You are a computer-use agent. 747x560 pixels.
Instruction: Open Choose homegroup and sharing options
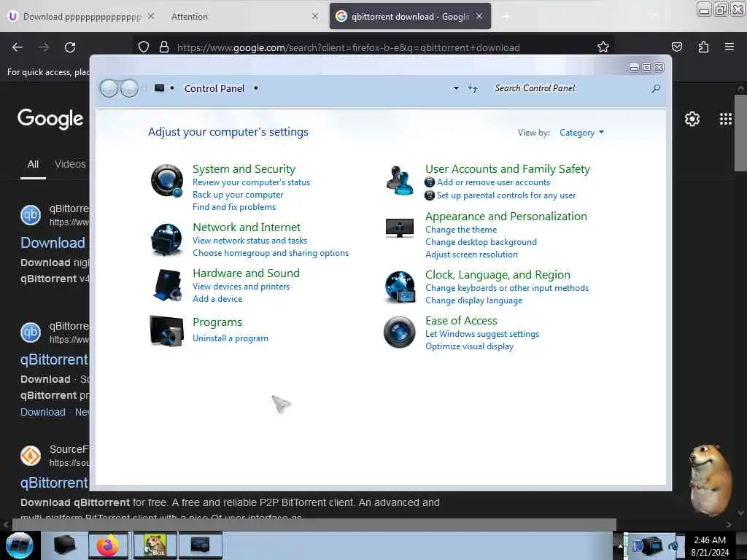tap(271, 253)
